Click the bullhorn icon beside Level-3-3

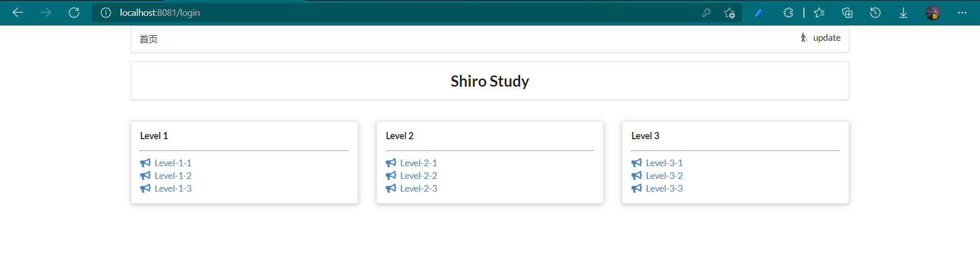pyautogui.click(x=636, y=189)
